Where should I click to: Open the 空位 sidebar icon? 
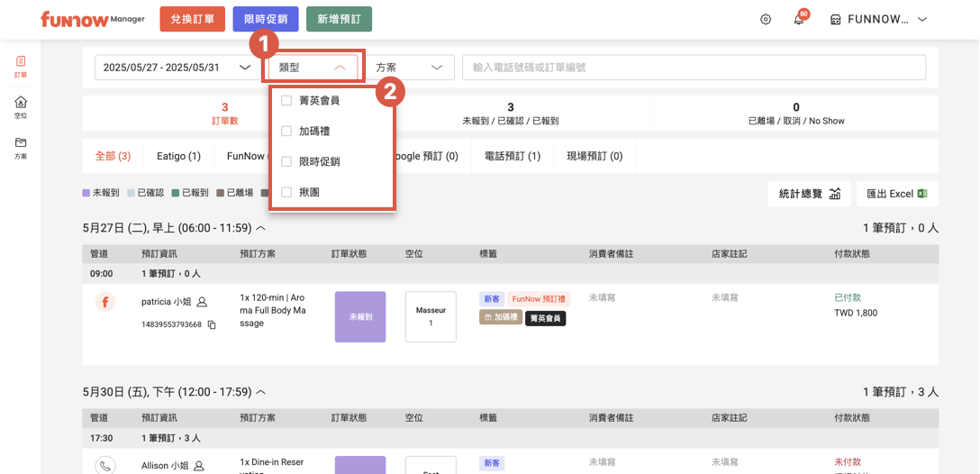(21, 107)
